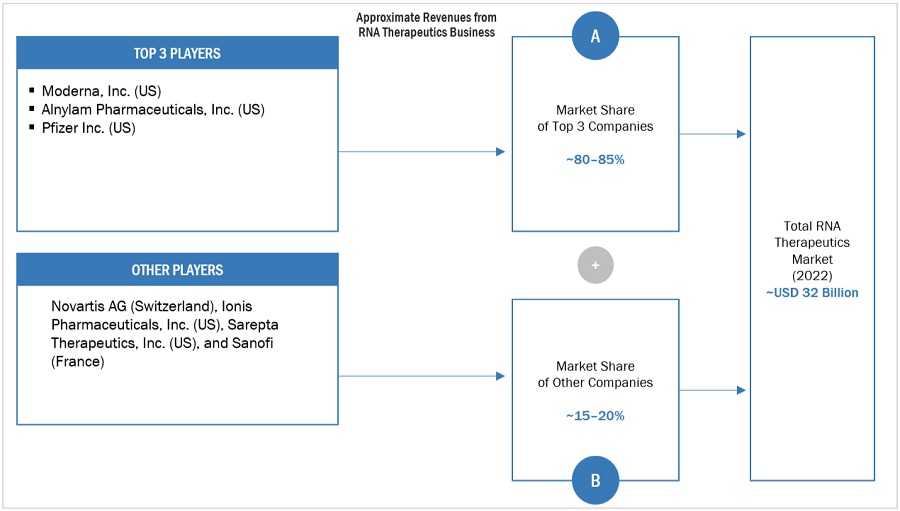
Task: Click Market Share of Top 3 Companies text
Action: (595, 117)
